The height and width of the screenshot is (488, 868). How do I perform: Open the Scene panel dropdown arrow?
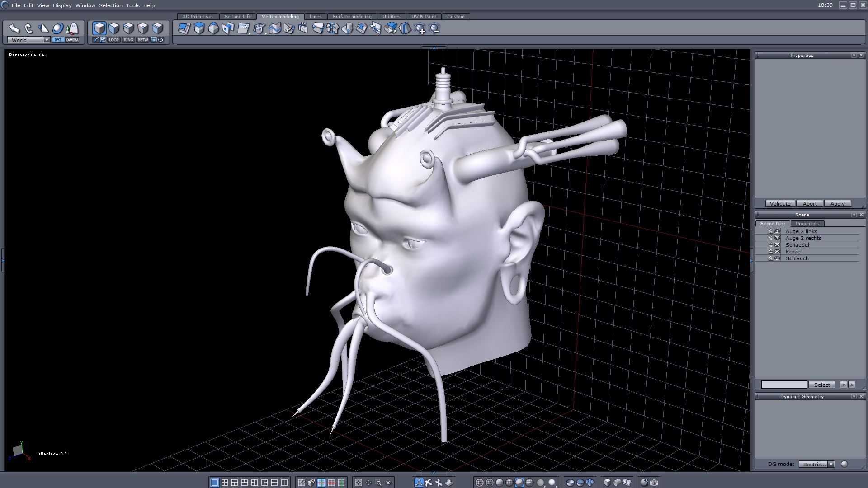[x=854, y=215]
